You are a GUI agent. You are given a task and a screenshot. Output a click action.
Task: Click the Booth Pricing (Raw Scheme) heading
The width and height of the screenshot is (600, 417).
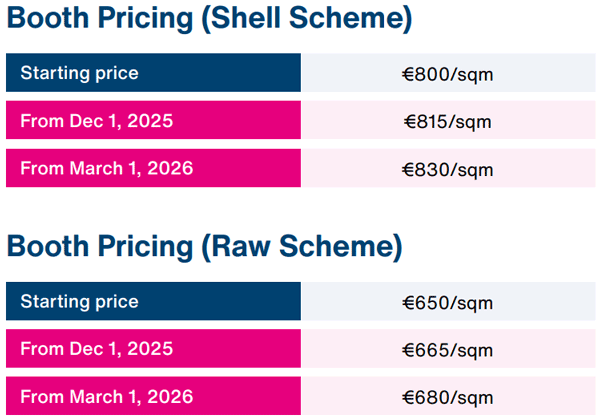point(203,246)
